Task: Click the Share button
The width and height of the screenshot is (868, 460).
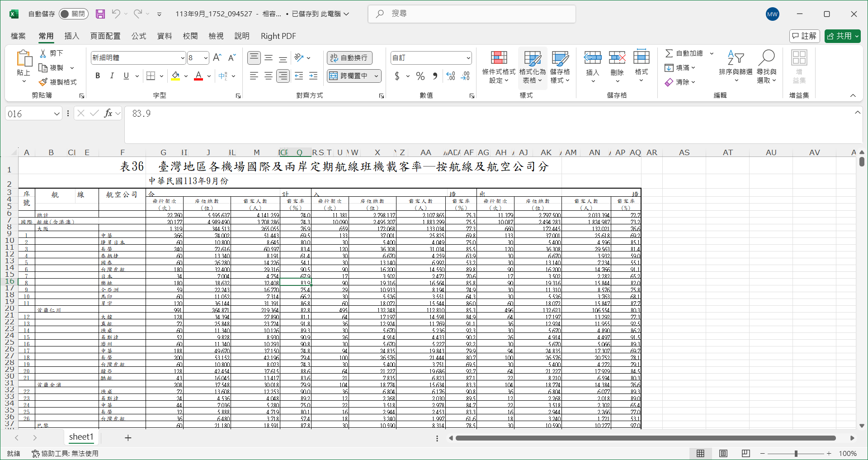Action: (x=842, y=36)
